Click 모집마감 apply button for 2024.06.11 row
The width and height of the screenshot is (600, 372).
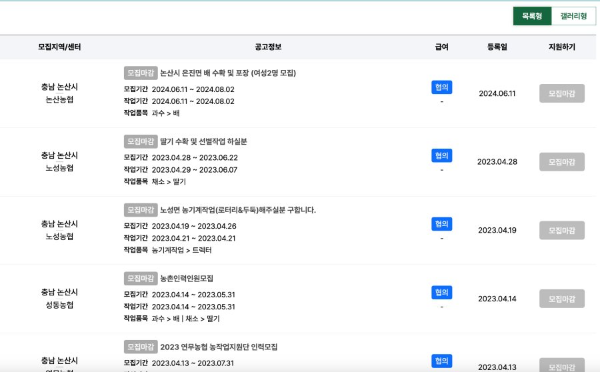[x=562, y=93]
